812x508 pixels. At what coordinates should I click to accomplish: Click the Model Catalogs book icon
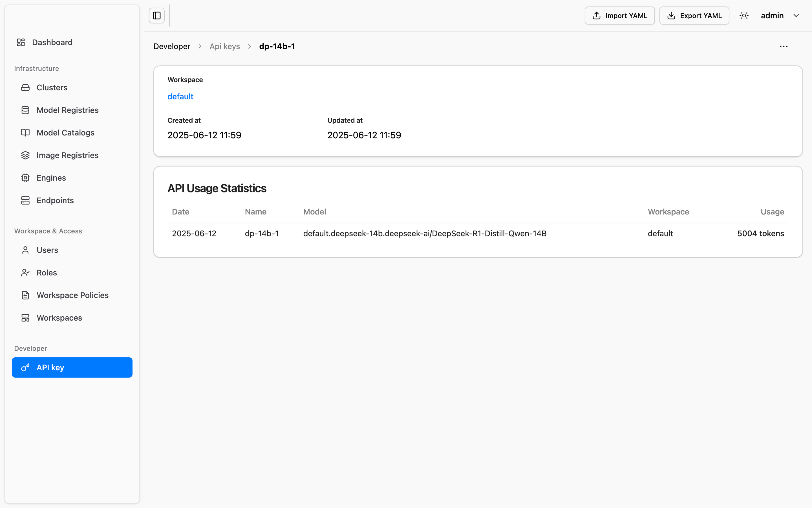coord(25,133)
